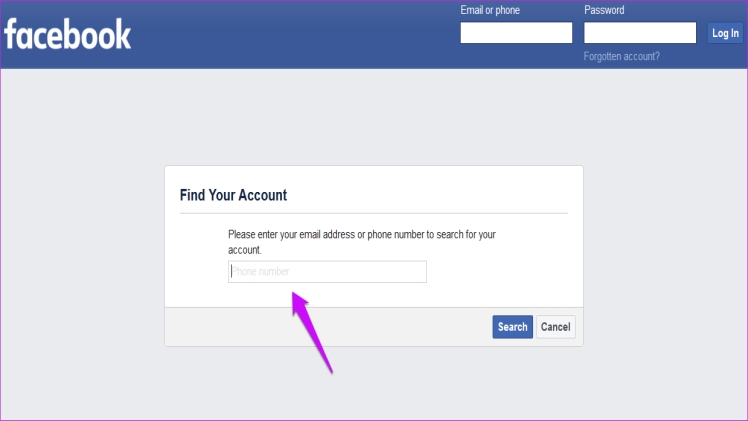Click the gray footer strip left of Search

point(328,327)
